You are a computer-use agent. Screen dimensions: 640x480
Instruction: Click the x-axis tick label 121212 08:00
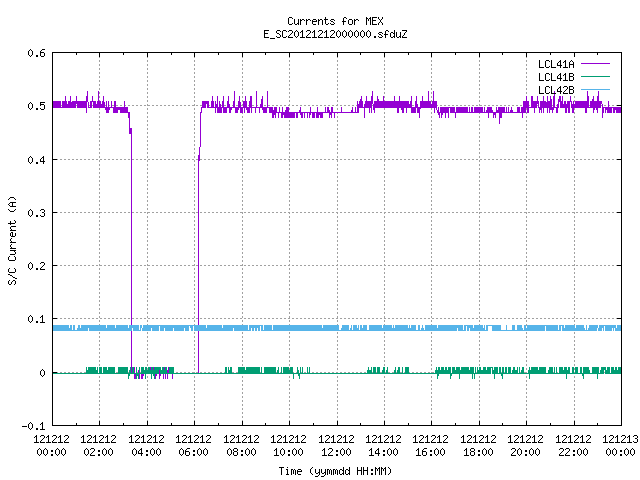(x=241, y=446)
